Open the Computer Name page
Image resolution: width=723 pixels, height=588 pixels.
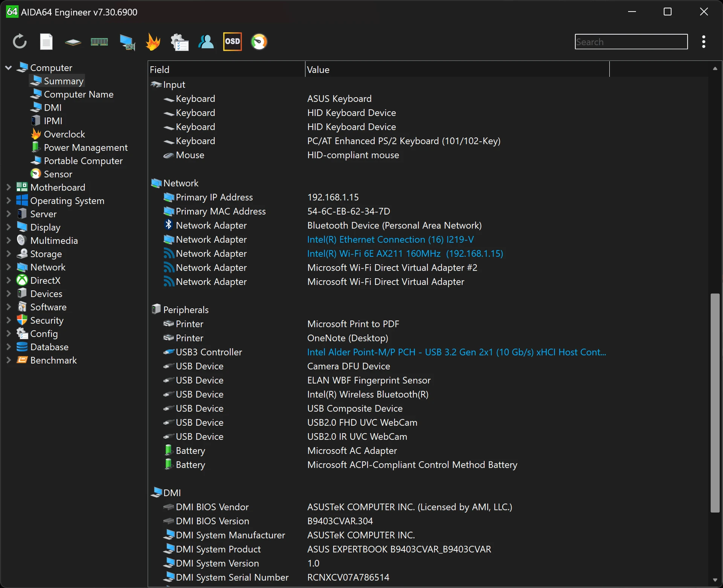72,94
